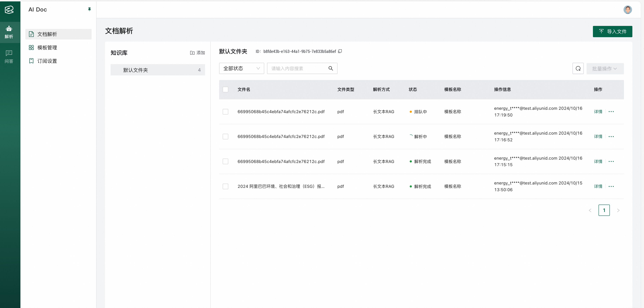644x308 pixels.
Task: Open the 订阅设置 menu item
Action: tap(58, 61)
